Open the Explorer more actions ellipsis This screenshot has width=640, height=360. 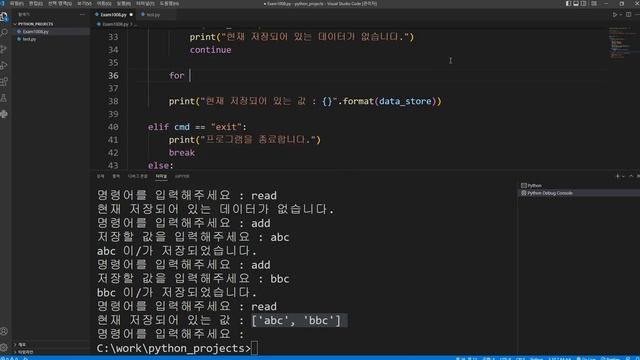tap(82, 14)
